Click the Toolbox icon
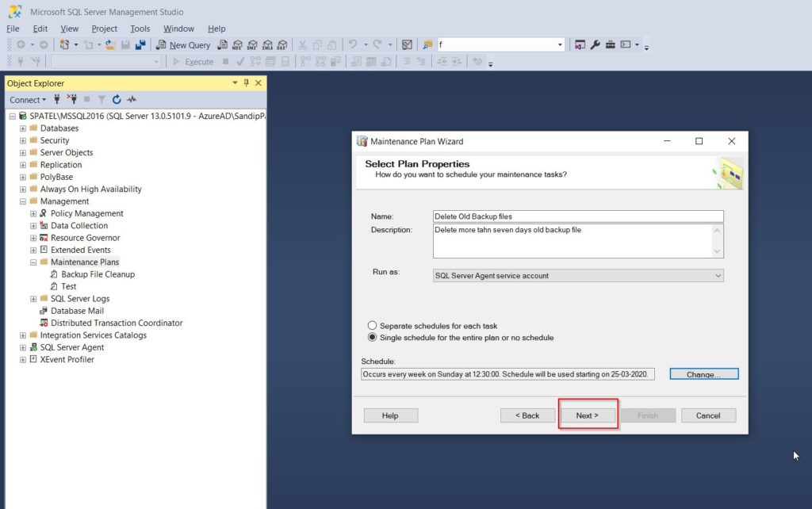This screenshot has width=812, height=509. [610, 45]
